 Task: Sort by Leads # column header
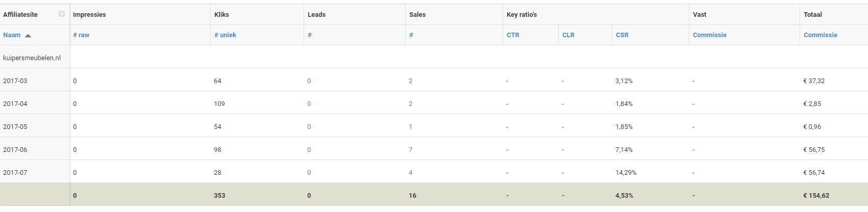point(310,35)
